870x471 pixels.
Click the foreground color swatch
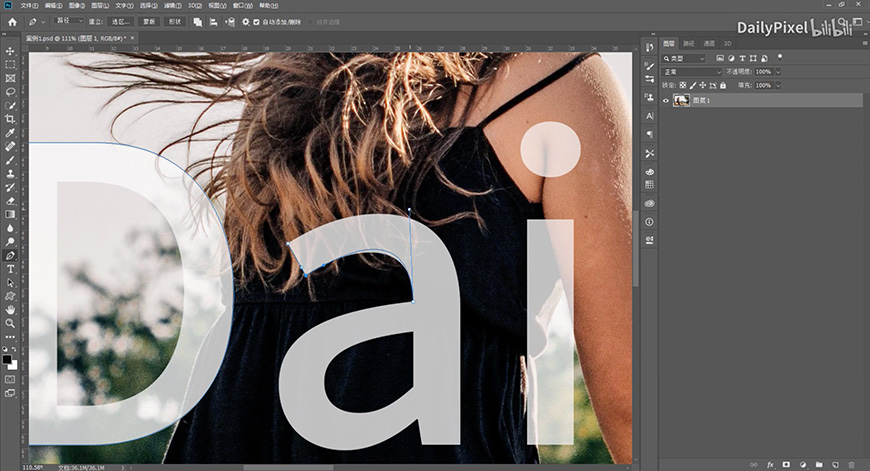(x=7, y=359)
